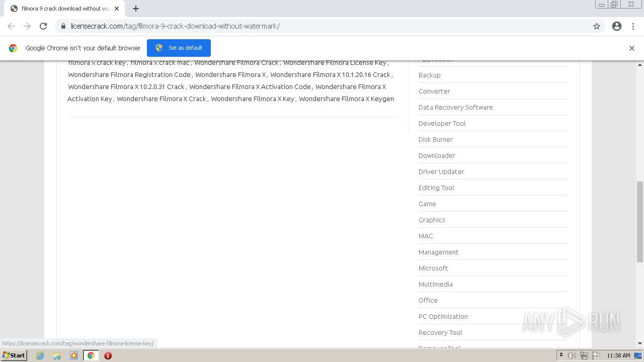
Task: Open the PC Optimization category
Action: pyautogui.click(x=443, y=316)
